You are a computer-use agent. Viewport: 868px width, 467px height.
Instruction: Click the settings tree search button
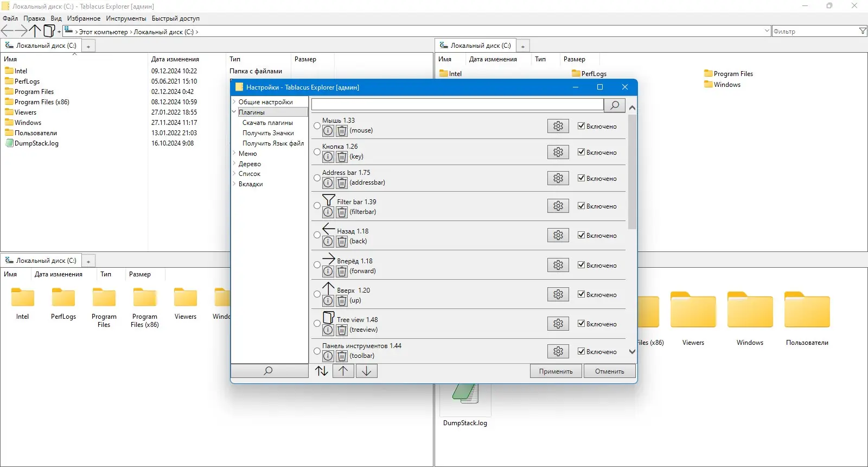pos(269,371)
